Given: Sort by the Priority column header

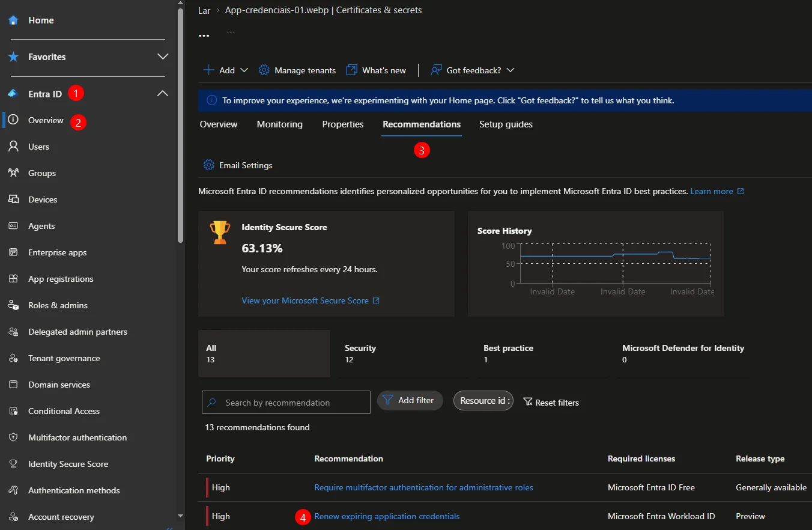Looking at the screenshot, I should click(x=220, y=458).
